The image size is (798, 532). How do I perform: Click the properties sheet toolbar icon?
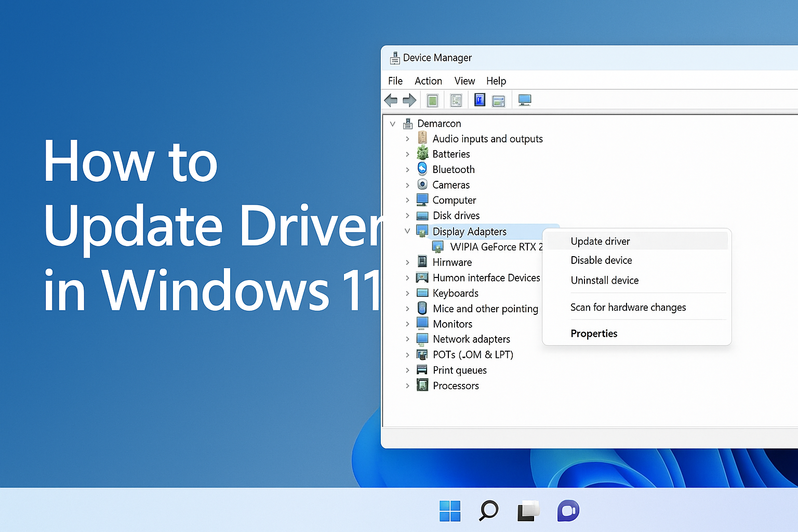tap(456, 100)
